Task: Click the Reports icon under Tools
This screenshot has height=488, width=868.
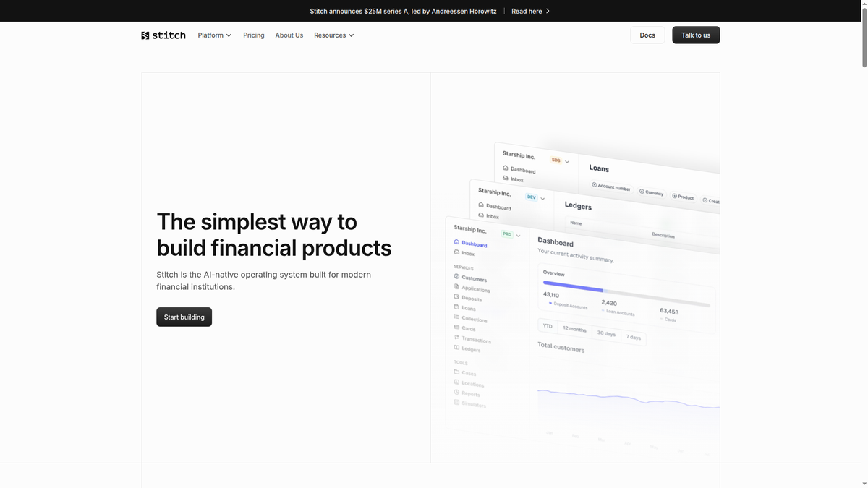Action: coord(456,392)
